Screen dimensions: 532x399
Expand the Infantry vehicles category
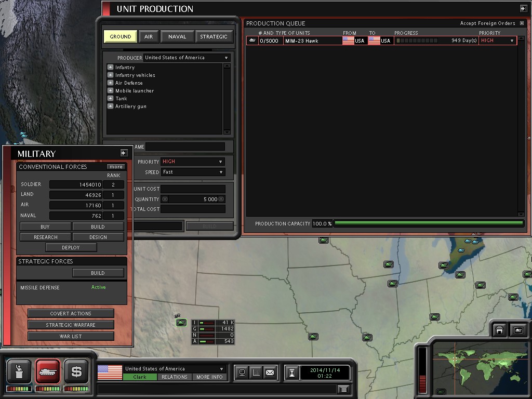pos(110,75)
